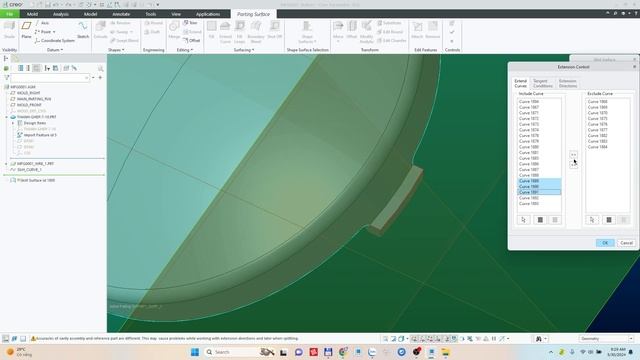Switch to the Annotate ribbon tab

click(x=121, y=14)
